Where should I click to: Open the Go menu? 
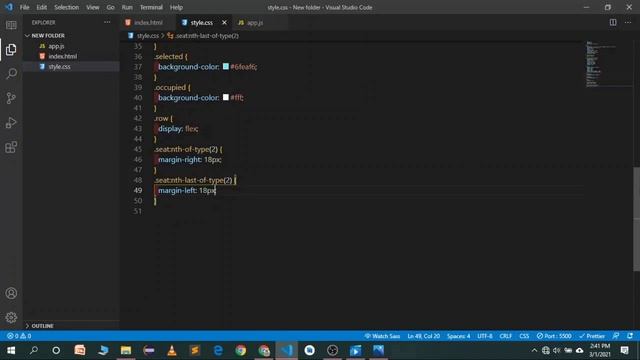pos(110,7)
